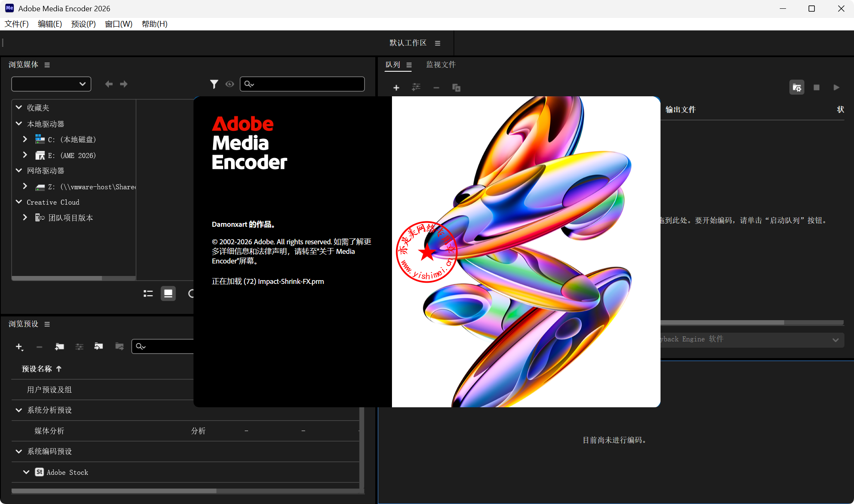Sort by the 预设名称 column header

pyautogui.click(x=37, y=369)
